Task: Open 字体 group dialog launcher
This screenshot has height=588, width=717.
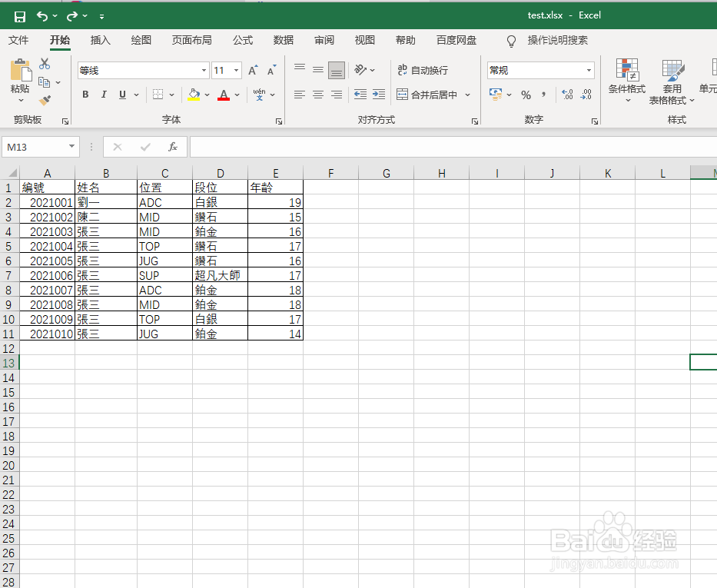Action: 279,121
